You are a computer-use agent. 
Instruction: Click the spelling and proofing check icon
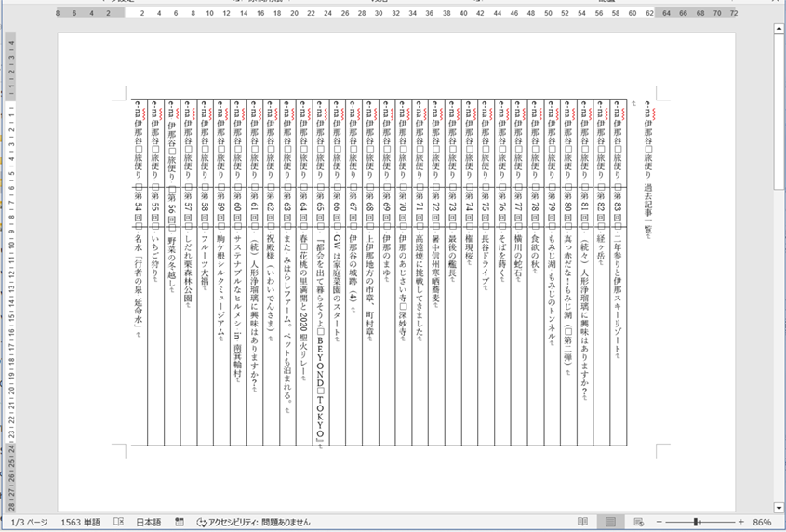coord(118,523)
